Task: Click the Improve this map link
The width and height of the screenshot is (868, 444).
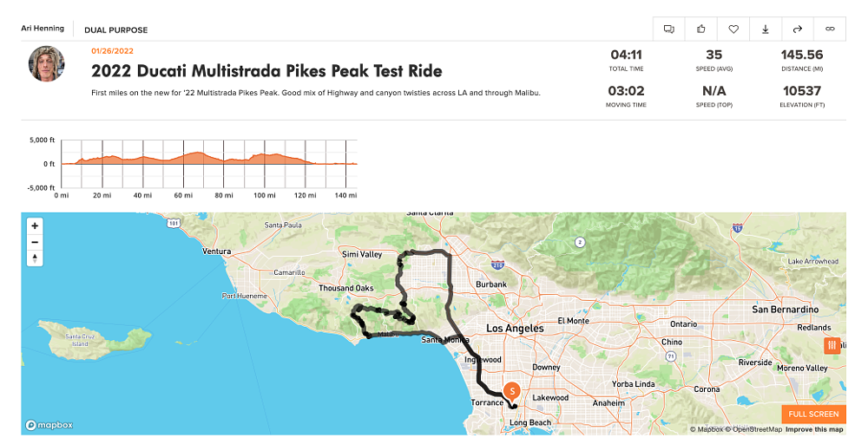Action: pos(814,429)
